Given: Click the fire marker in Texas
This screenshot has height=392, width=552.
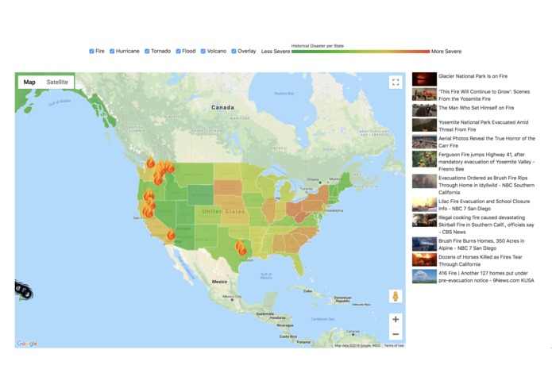Looking at the screenshot, I should (x=241, y=248).
